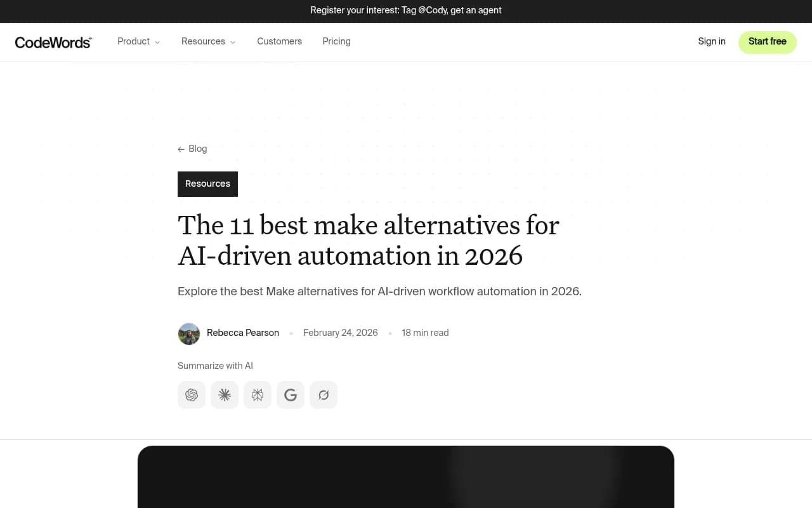Expand the Product dropdown chevron

[x=157, y=42]
